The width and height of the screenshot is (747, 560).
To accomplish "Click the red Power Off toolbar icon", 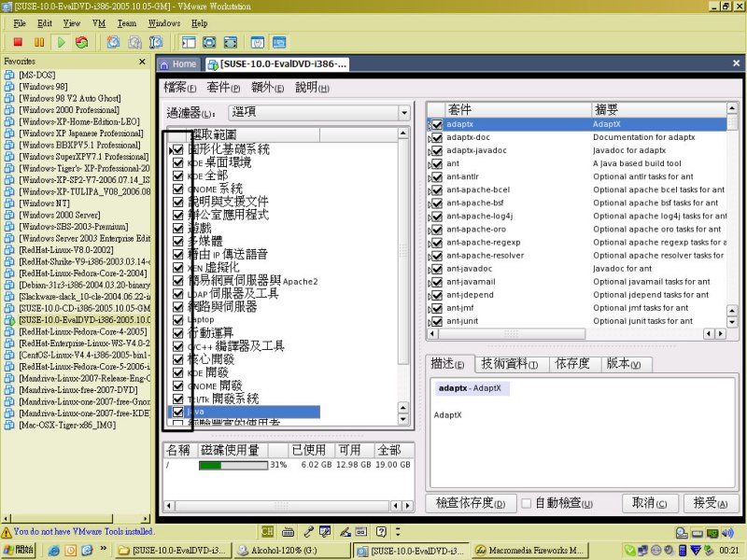I will click(x=18, y=42).
